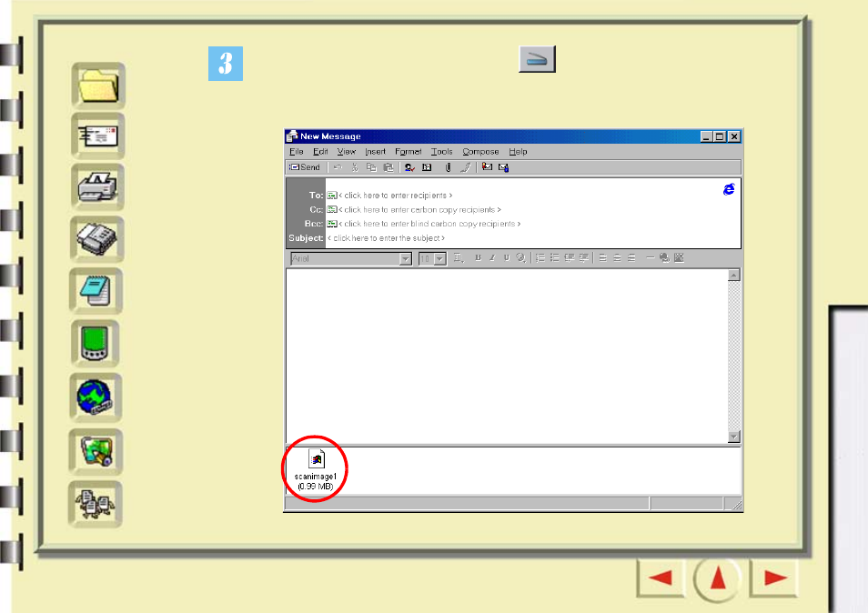
Task: Select the e-mail envelope sidebar icon
Action: (98, 136)
